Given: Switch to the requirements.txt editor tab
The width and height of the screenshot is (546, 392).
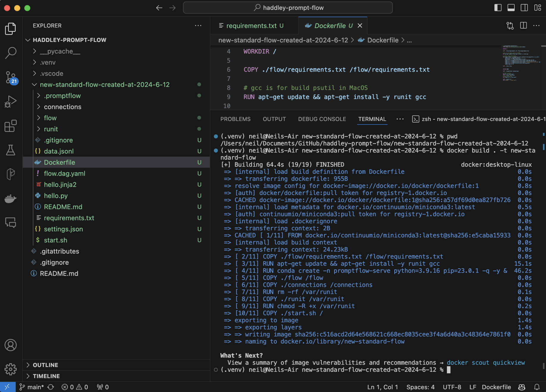Looking at the screenshot, I should click(x=251, y=26).
